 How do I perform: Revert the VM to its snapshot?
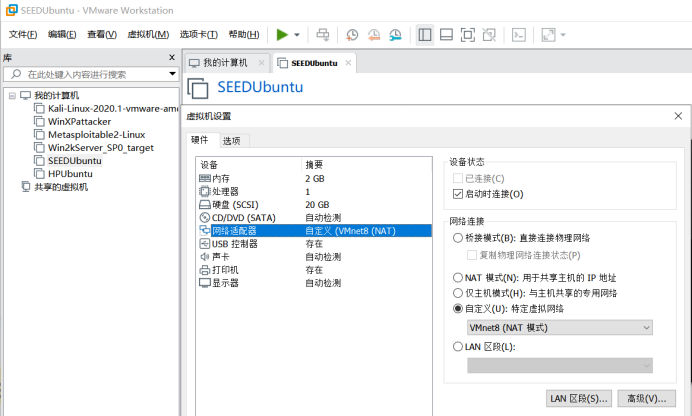[x=374, y=34]
